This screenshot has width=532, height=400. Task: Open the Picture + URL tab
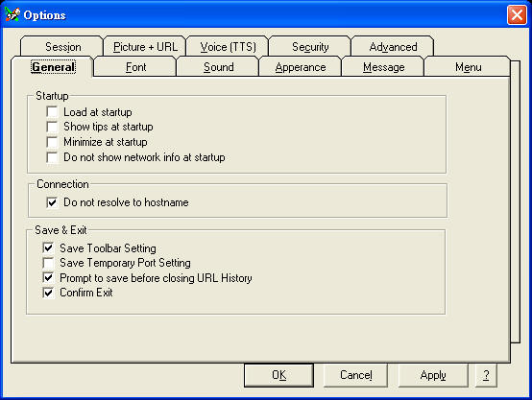pyautogui.click(x=145, y=46)
